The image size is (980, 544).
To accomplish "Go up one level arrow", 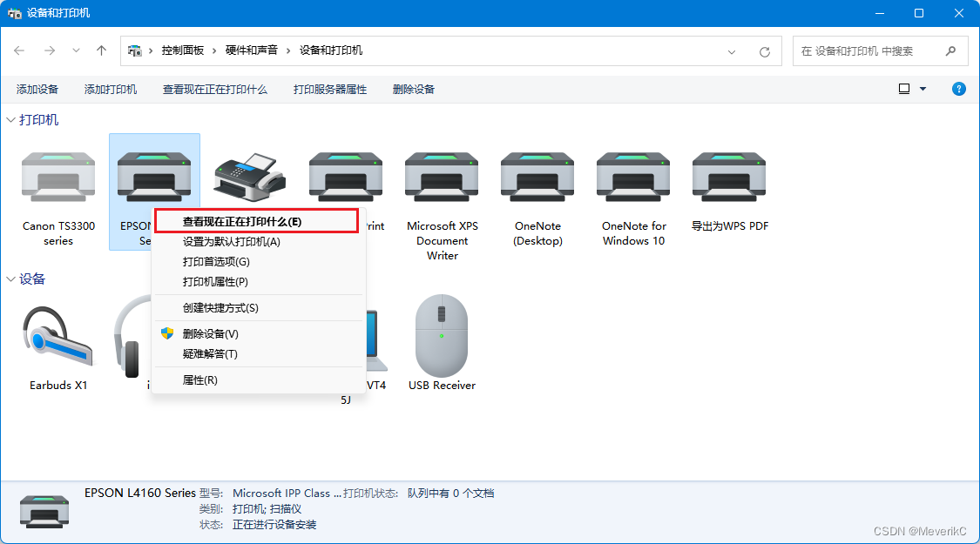I will tap(101, 50).
